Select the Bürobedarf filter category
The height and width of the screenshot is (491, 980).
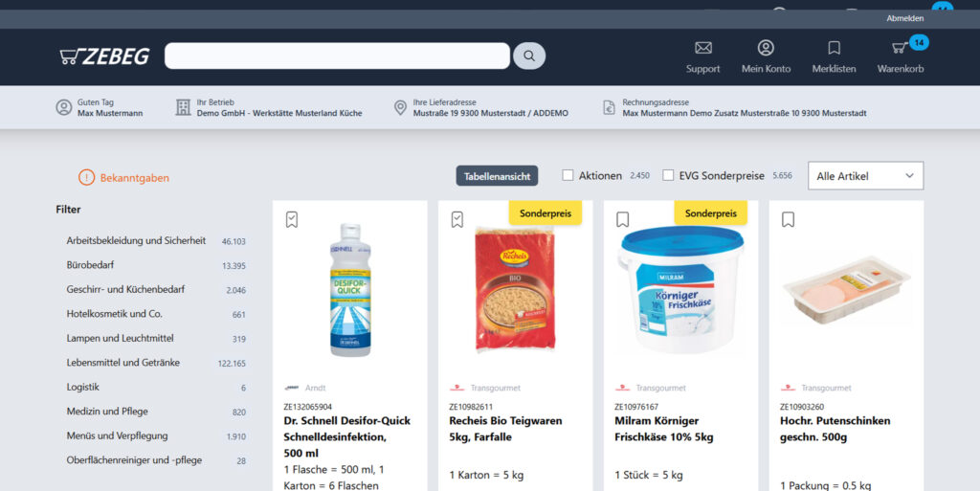[156, 265]
